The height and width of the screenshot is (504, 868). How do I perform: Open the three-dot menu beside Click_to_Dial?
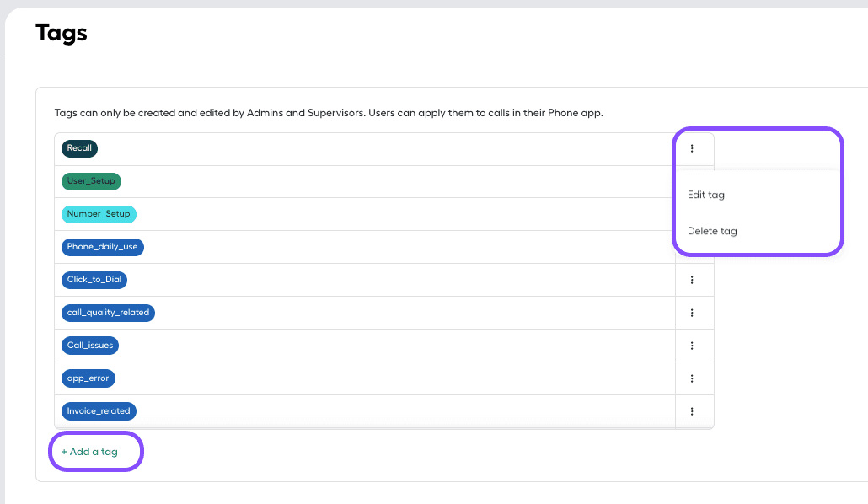[693, 280]
